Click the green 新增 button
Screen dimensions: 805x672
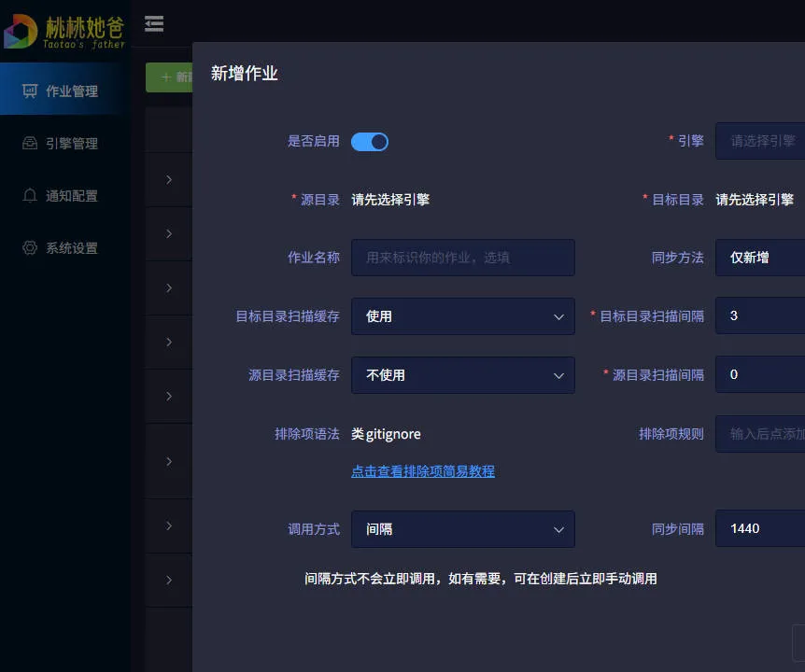[x=168, y=77]
